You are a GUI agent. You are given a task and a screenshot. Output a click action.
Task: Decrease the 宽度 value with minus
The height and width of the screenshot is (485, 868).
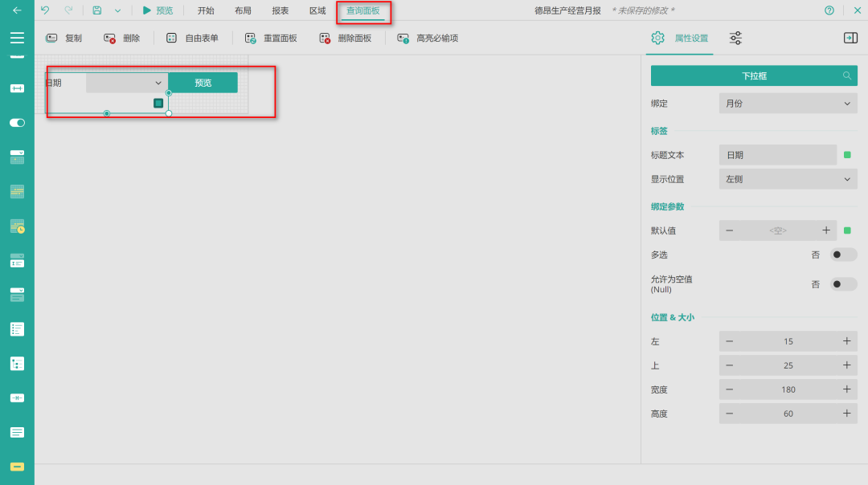730,390
